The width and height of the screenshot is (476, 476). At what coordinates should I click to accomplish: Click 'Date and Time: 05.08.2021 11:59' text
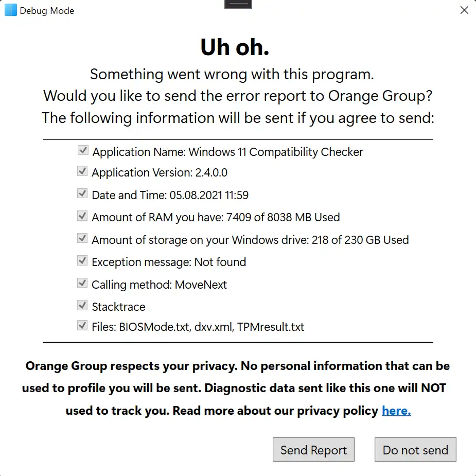click(x=170, y=195)
